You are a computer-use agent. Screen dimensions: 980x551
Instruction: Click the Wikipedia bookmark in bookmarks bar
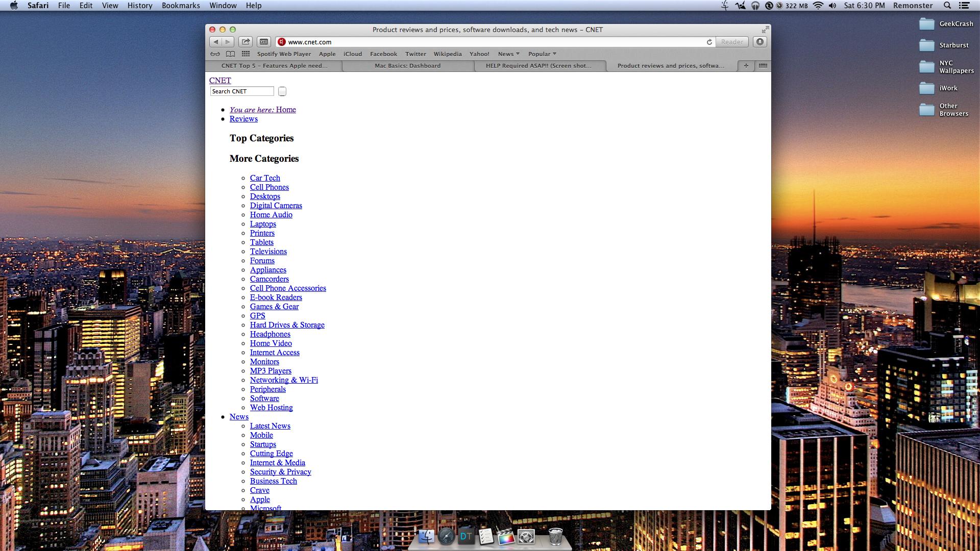(x=447, y=54)
